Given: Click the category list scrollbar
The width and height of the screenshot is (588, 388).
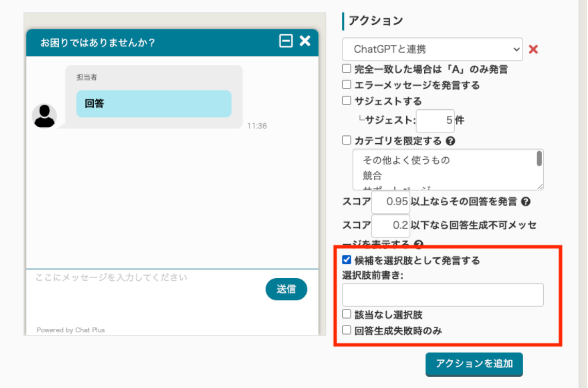Looking at the screenshot, I should tap(539, 159).
